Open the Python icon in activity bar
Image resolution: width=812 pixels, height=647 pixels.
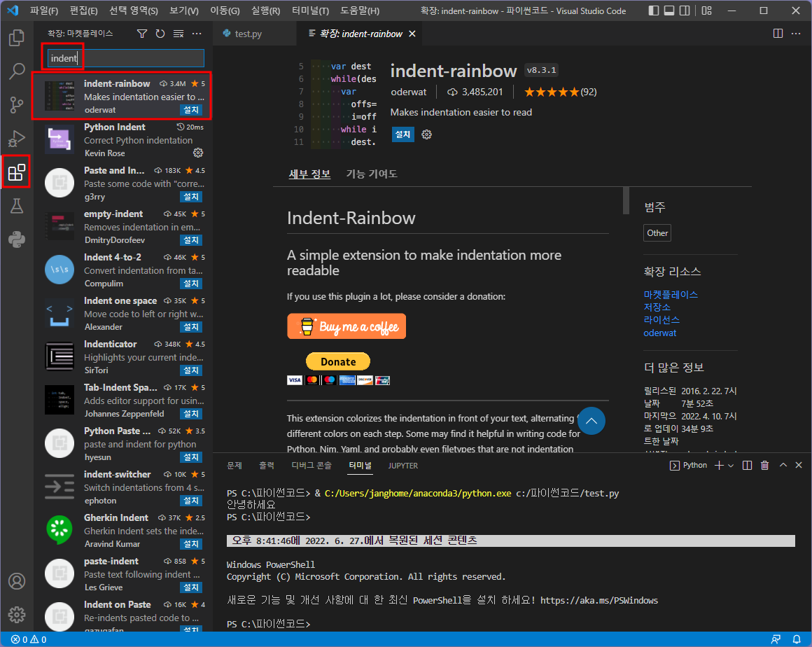point(17,239)
